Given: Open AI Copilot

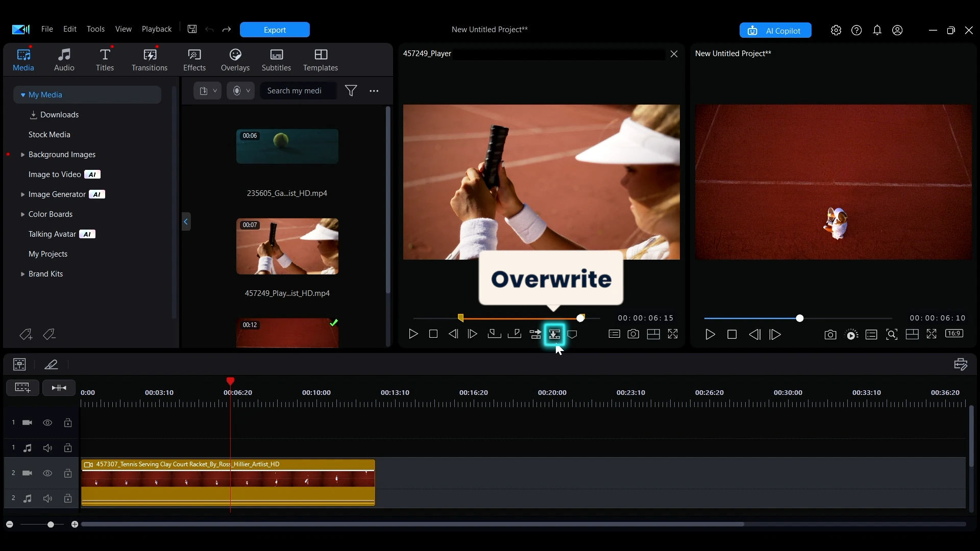Looking at the screenshot, I should coord(775,30).
